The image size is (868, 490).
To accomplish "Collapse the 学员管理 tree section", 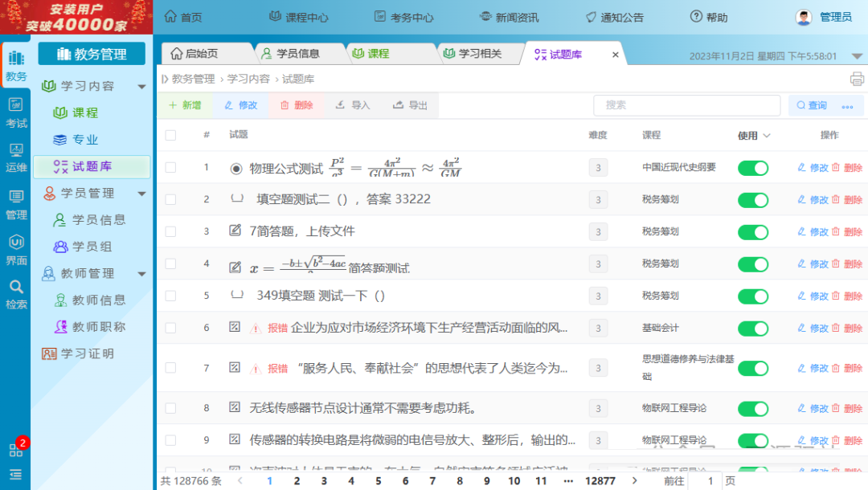I will [x=142, y=193].
